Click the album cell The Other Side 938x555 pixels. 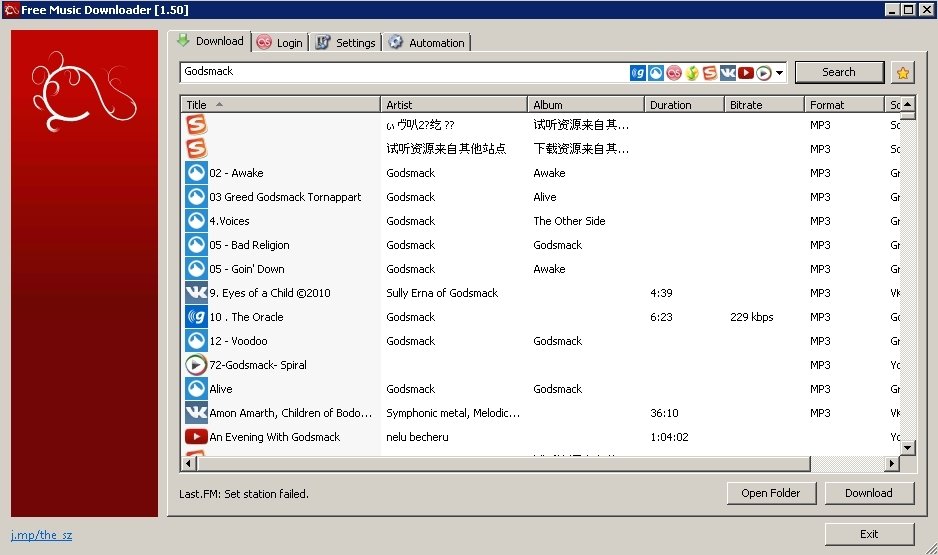pyautogui.click(x=570, y=221)
